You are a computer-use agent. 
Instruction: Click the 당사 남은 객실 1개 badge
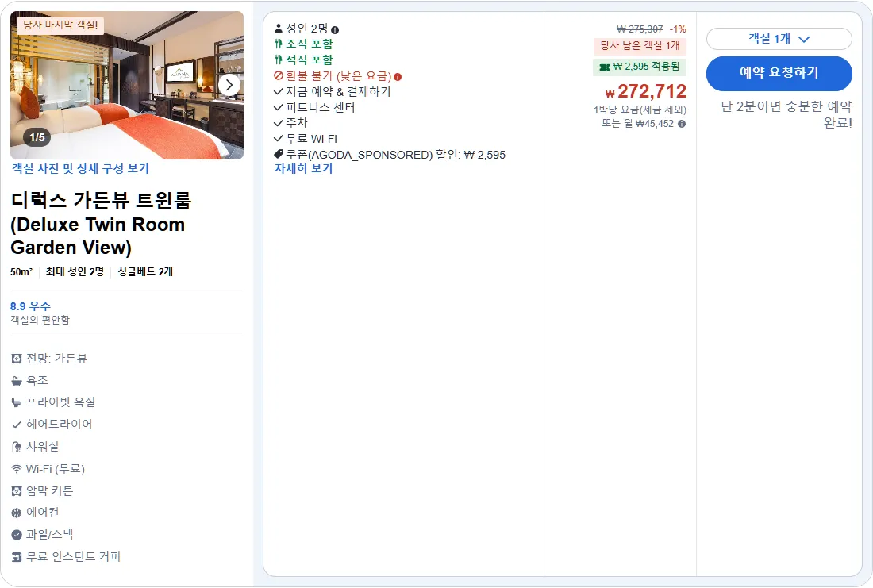pos(640,46)
